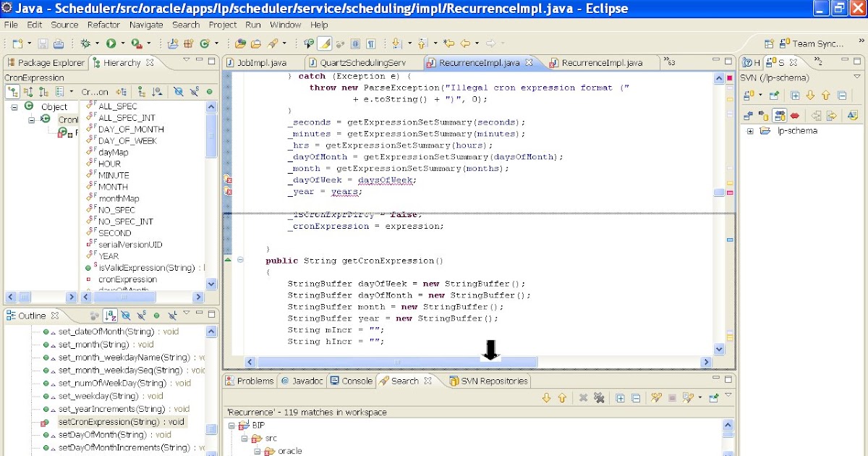The width and height of the screenshot is (868, 456).
Task: Click the Back navigation arrow
Action: [x=466, y=44]
